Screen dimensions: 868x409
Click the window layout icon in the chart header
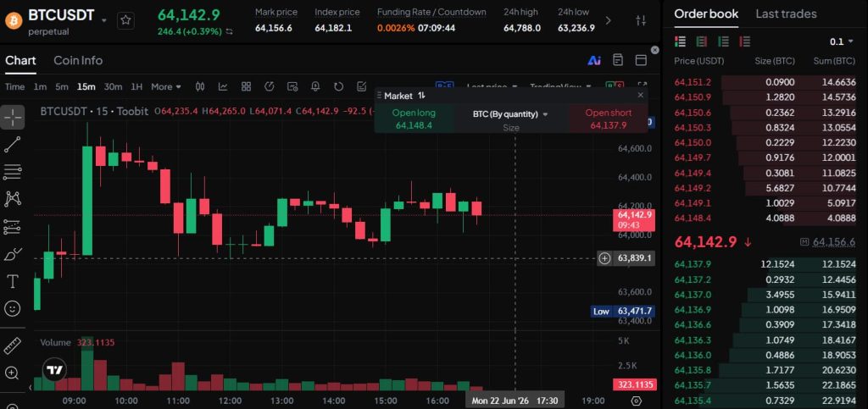[x=641, y=60]
